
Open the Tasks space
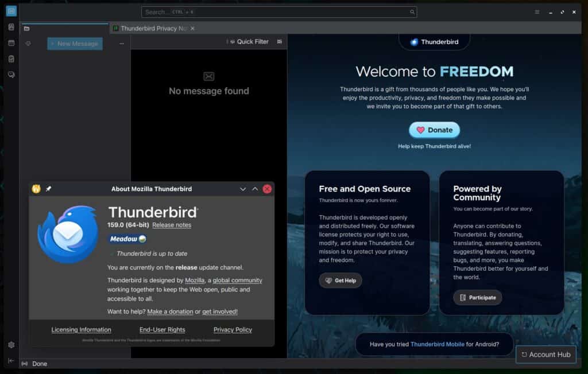coord(11,59)
